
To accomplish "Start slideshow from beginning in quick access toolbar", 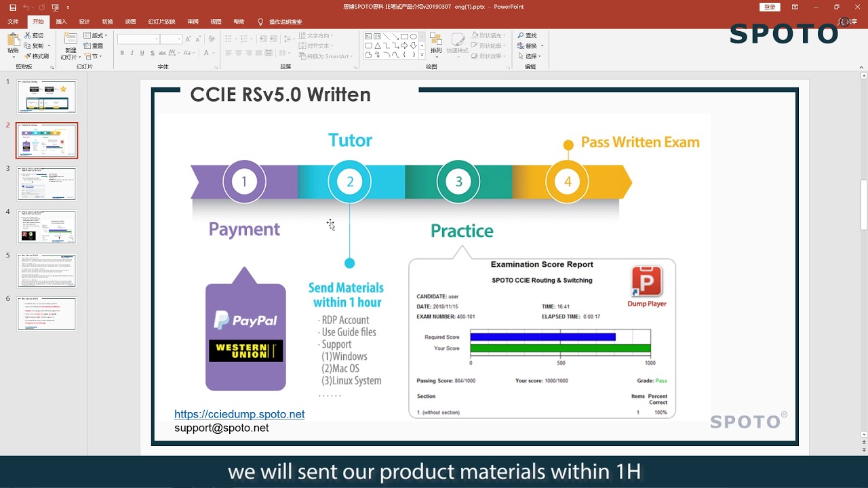I will coord(55,7).
